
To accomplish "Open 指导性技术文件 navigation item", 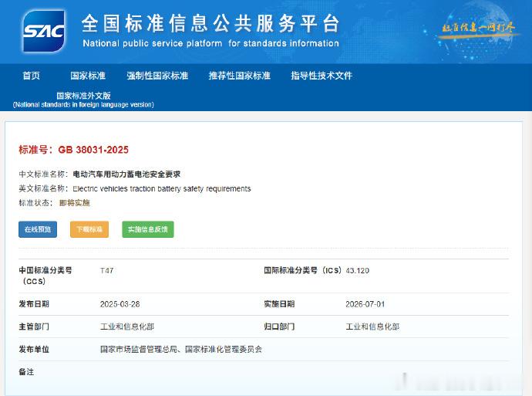I will (322, 76).
